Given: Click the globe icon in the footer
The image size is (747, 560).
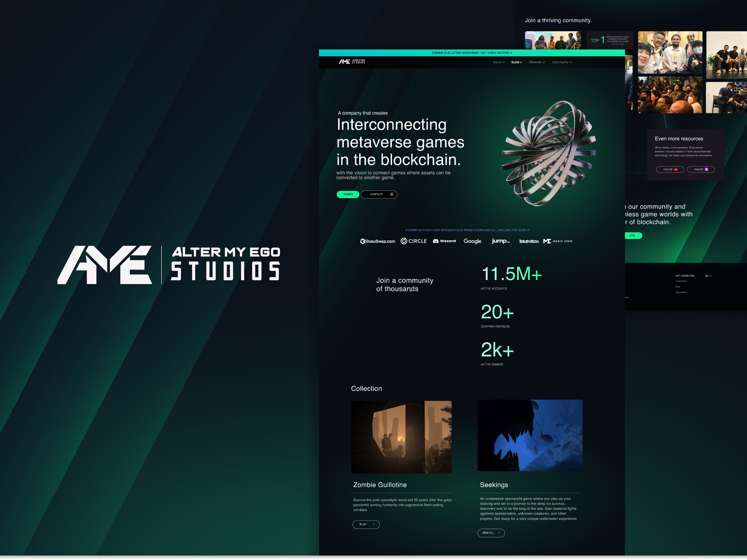Looking at the screenshot, I should coord(707,276).
